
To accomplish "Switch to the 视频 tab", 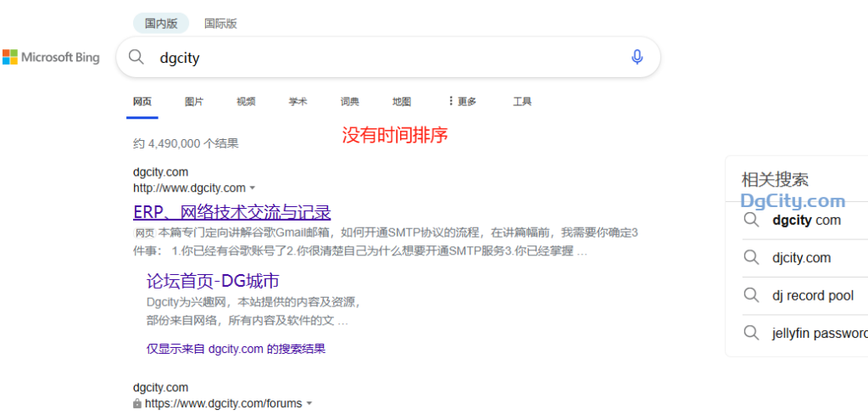I will point(246,101).
